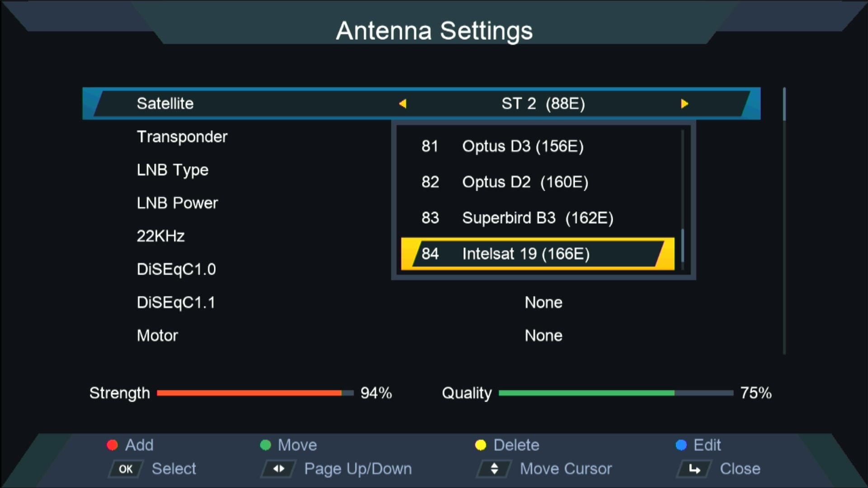The height and width of the screenshot is (488, 868).
Task: Click the Move Cursor up/down icon
Action: [x=494, y=469]
